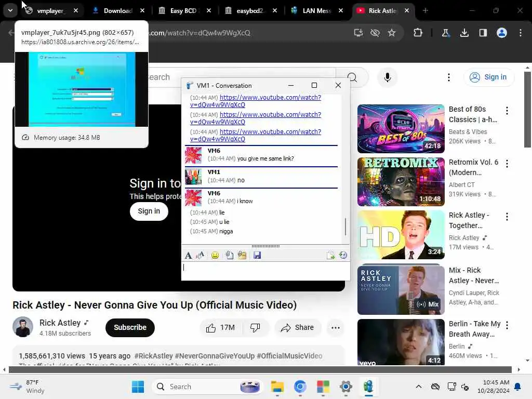Viewport: 532px width, 399px height.
Task: Open font color tool in conversation
Action: [x=200, y=255]
